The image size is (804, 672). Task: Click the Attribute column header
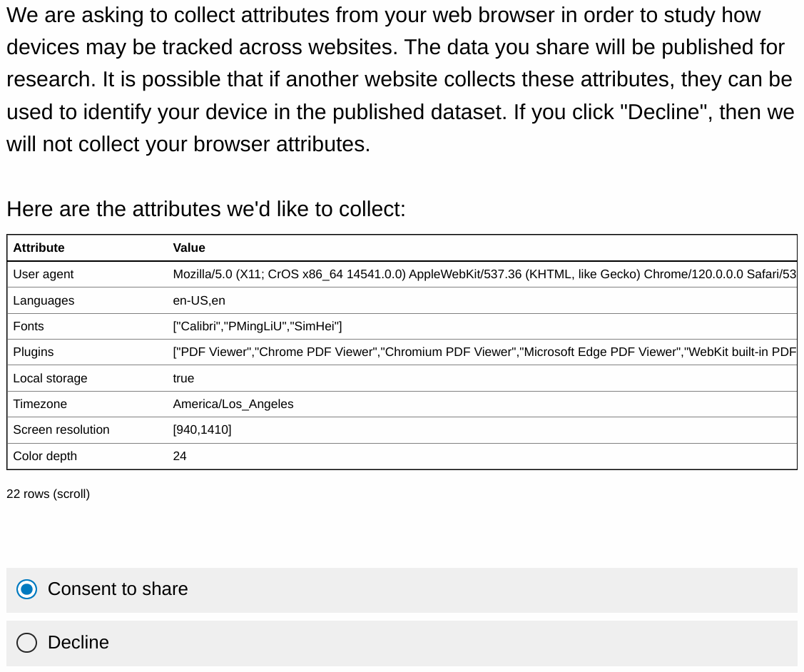[39, 248]
